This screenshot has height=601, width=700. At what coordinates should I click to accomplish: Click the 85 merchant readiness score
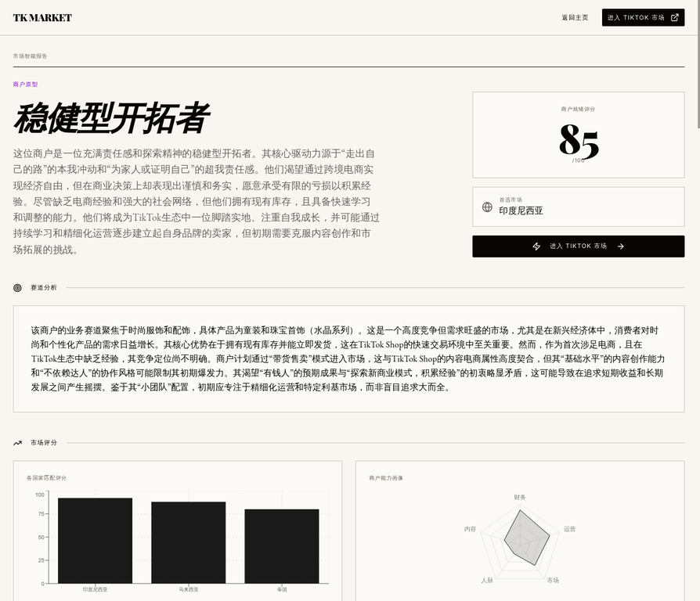point(579,141)
